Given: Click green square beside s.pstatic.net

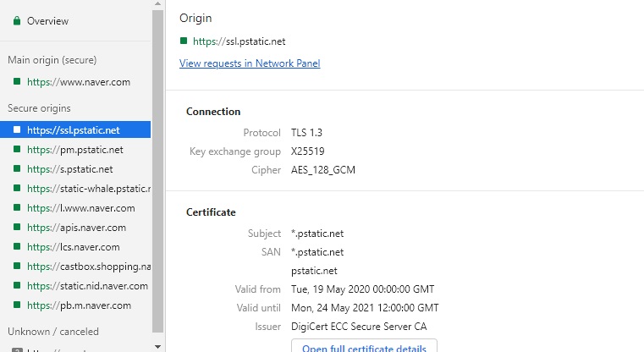Looking at the screenshot, I should tap(17, 168).
